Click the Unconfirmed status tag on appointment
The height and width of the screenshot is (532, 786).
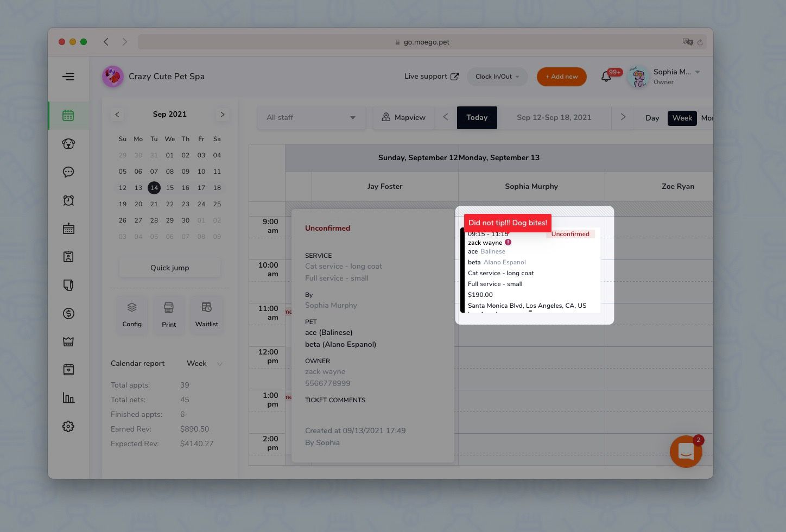tap(571, 234)
